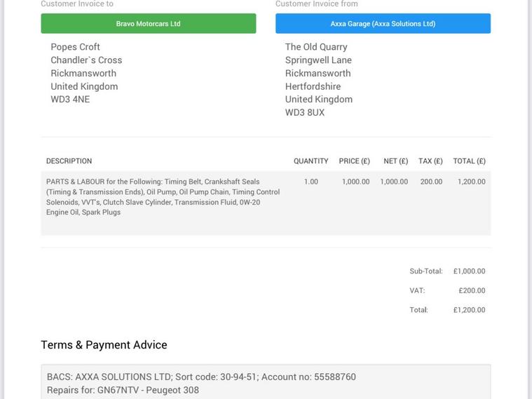
Task: Click the quantity value 1.00
Action: (311, 182)
